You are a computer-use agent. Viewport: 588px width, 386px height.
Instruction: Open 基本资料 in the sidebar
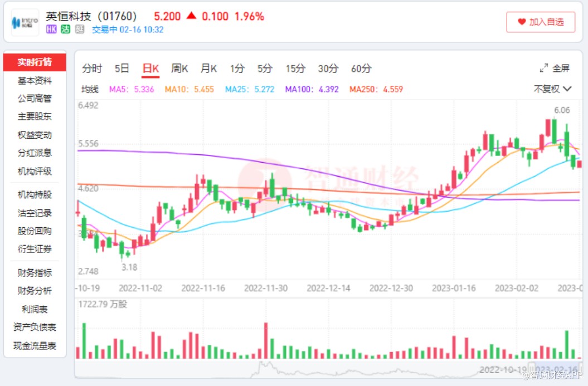[x=35, y=81]
